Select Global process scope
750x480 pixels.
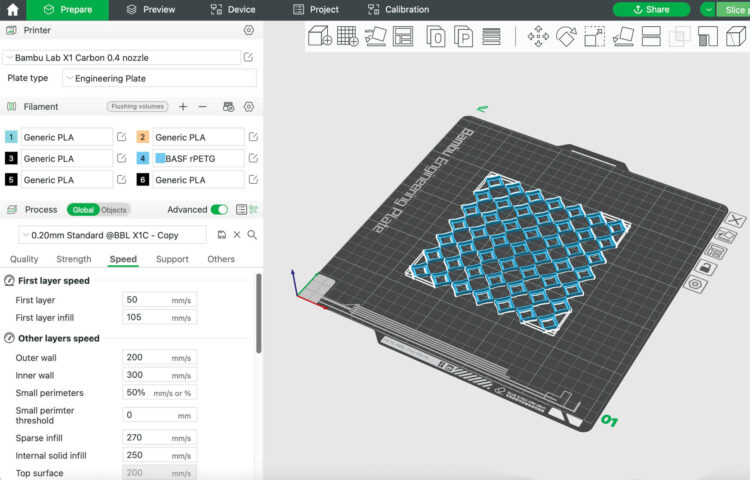[x=82, y=210]
